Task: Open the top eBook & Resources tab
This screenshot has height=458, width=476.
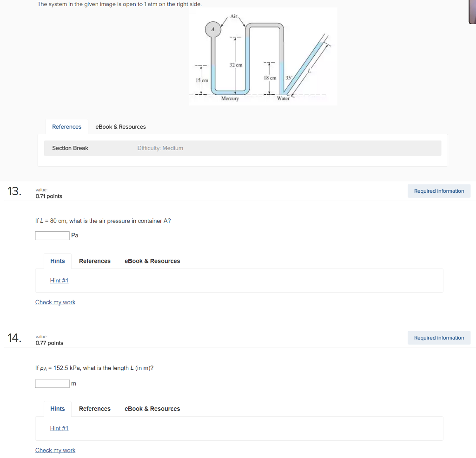Action: (120, 127)
